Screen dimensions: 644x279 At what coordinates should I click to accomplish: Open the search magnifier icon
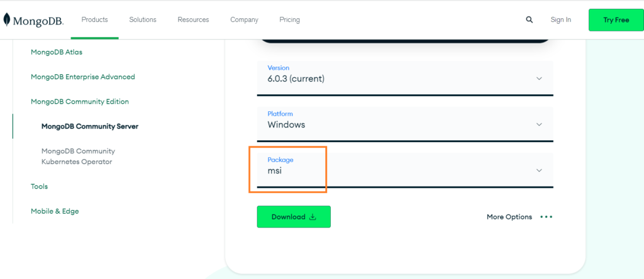[x=530, y=19]
